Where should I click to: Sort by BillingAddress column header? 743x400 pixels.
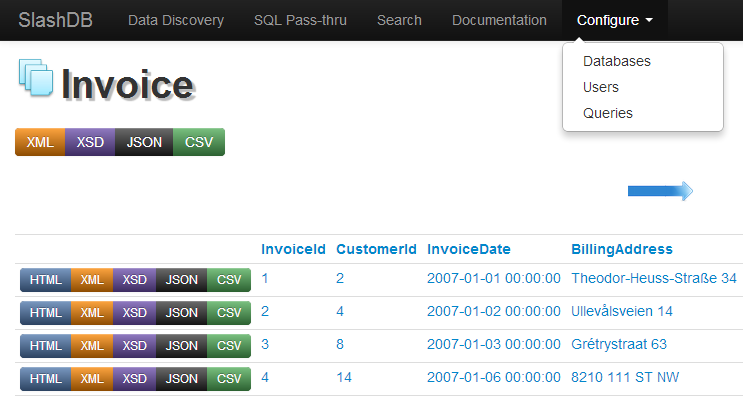pyautogui.click(x=622, y=249)
